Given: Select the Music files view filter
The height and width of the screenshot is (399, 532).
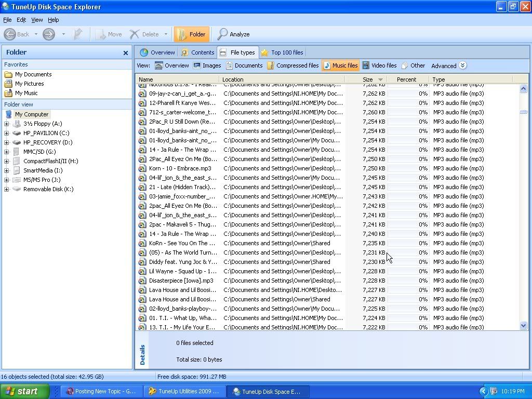Looking at the screenshot, I should pos(340,66).
